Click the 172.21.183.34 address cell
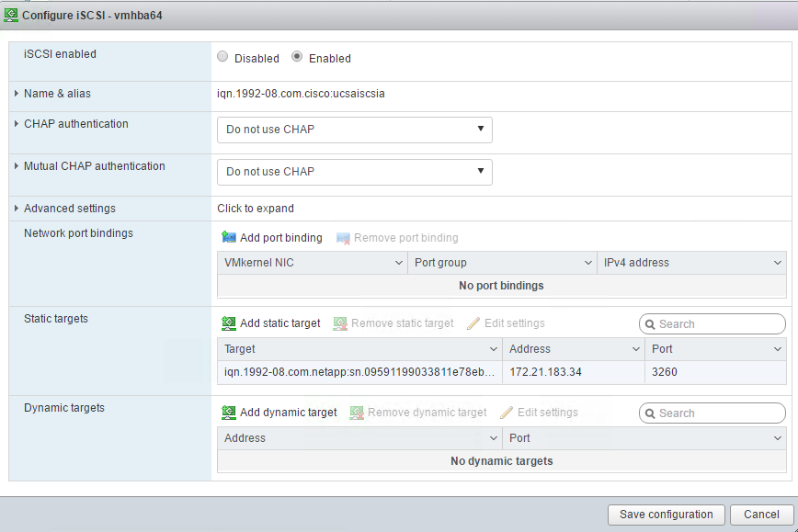This screenshot has height=532, width=798. click(573, 372)
